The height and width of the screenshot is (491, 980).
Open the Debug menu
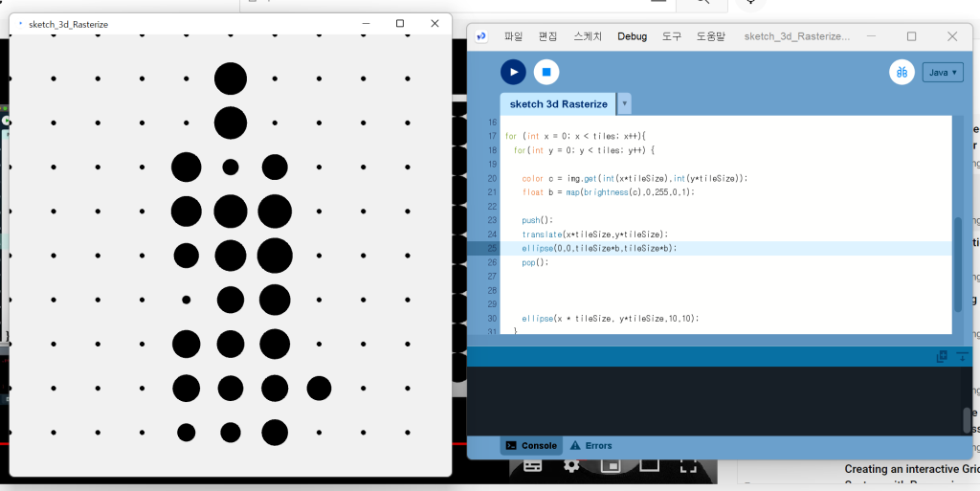click(x=632, y=36)
